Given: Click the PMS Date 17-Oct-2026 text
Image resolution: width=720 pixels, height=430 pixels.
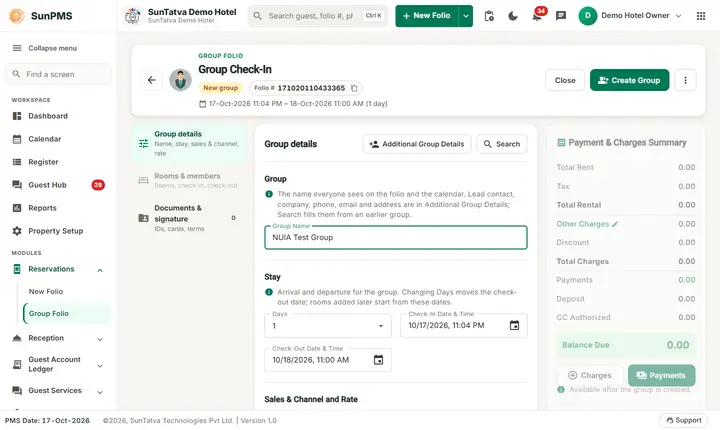Looking at the screenshot, I should [x=47, y=420].
